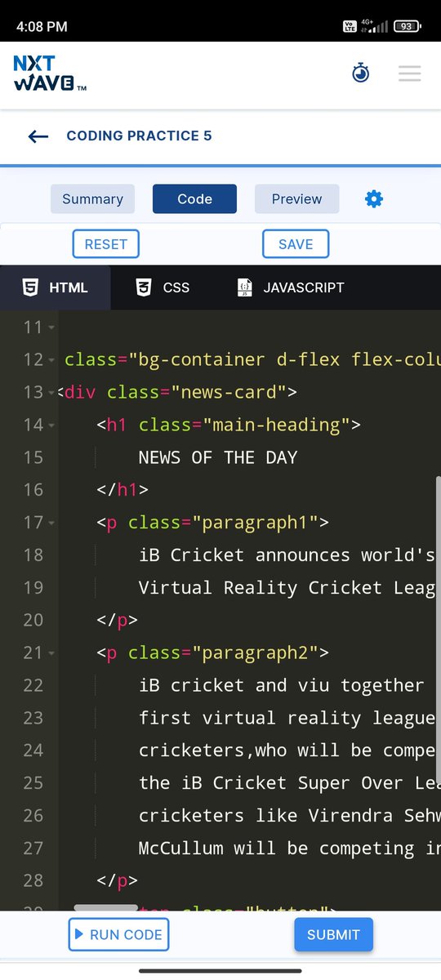Select the HTML editor tab
441x980 pixels.
[56, 287]
